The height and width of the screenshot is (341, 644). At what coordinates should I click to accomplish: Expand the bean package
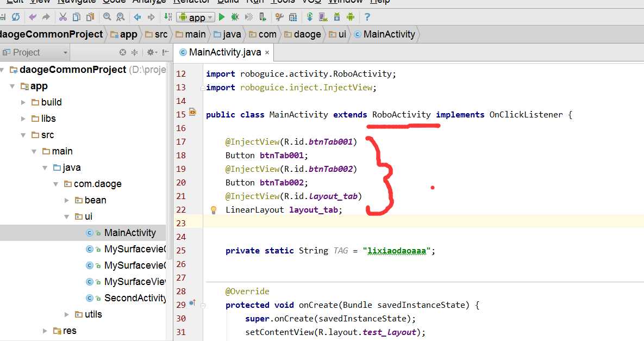point(66,201)
